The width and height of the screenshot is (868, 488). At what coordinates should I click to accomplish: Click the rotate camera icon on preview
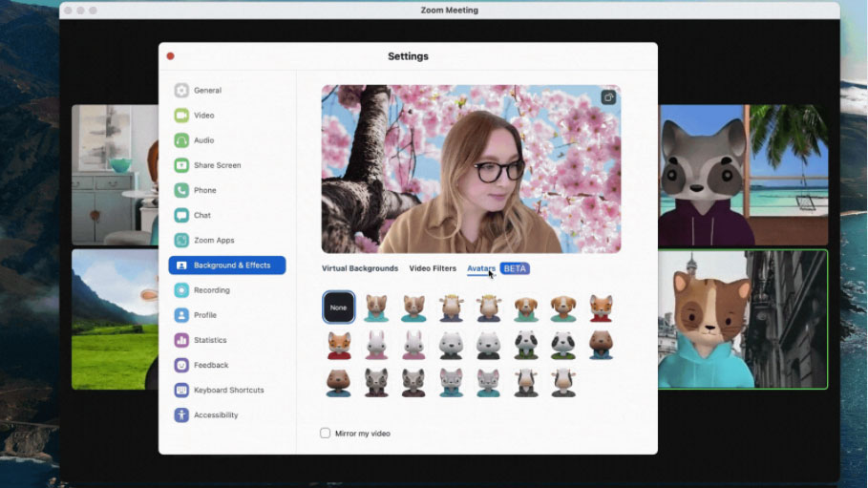pos(608,97)
